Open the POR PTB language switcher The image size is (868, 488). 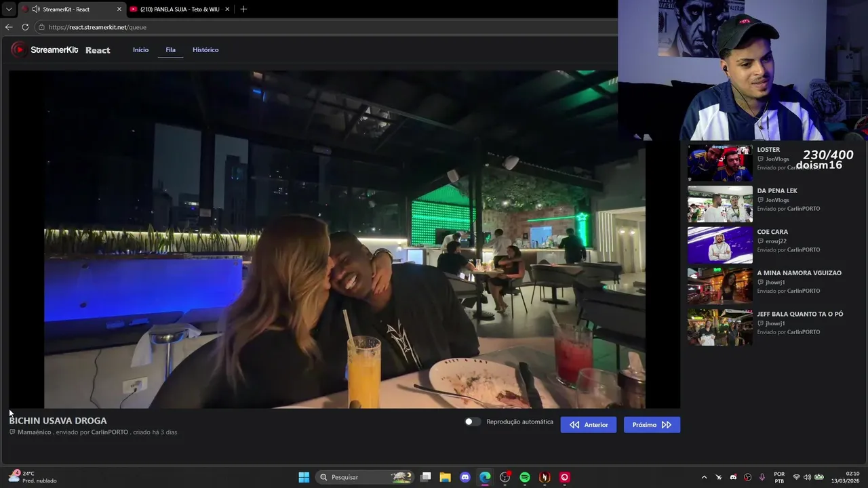pyautogui.click(x=779, y=477)
